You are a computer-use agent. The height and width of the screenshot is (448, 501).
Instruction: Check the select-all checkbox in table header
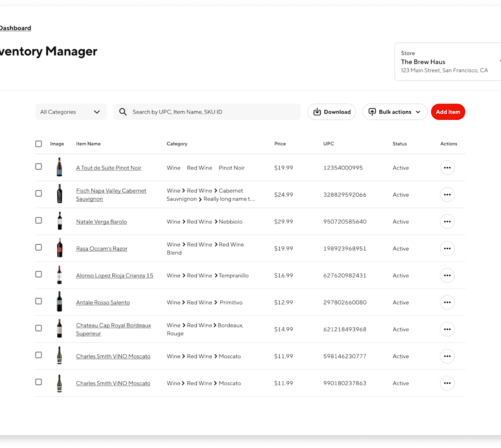(x=38, y=143)
